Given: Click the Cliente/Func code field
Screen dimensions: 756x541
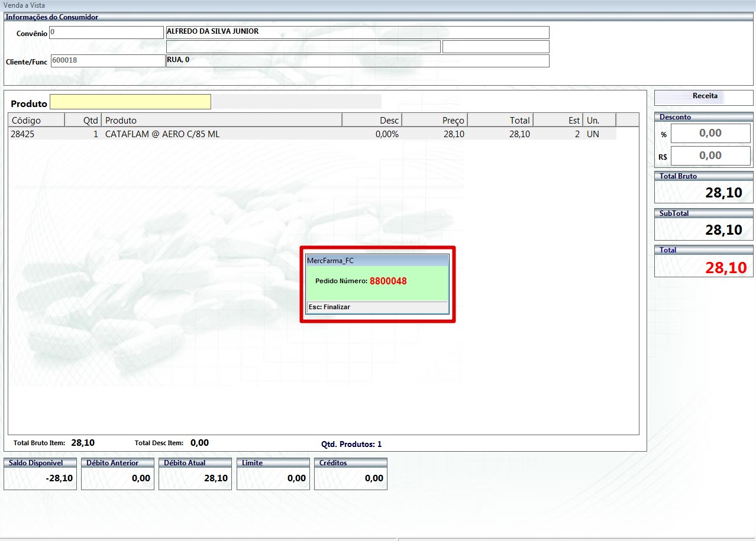Looking at the screenshot, I should 107,60.
